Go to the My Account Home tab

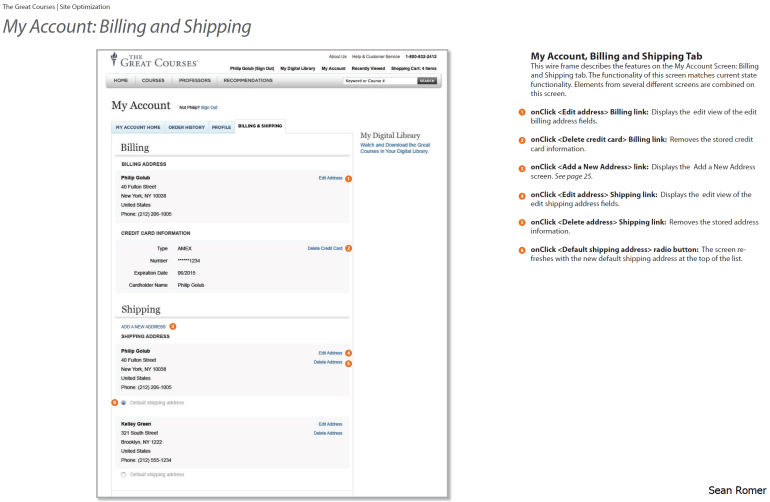coord(137,128)
